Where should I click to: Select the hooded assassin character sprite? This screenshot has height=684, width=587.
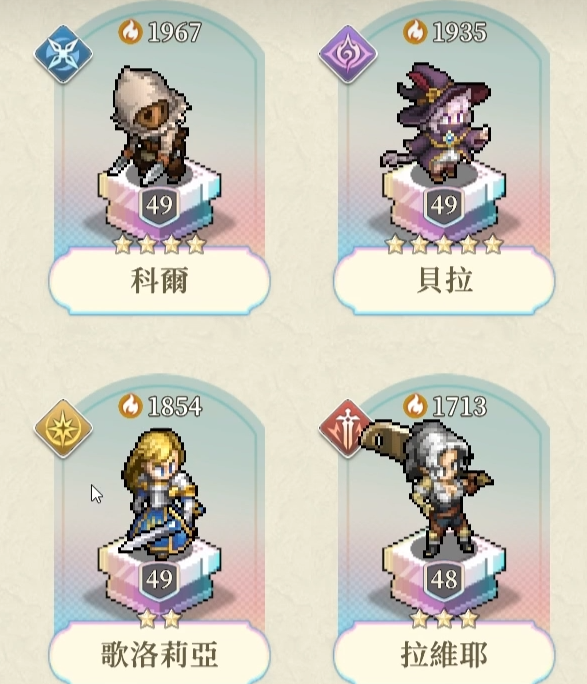[x=150, y=125]
